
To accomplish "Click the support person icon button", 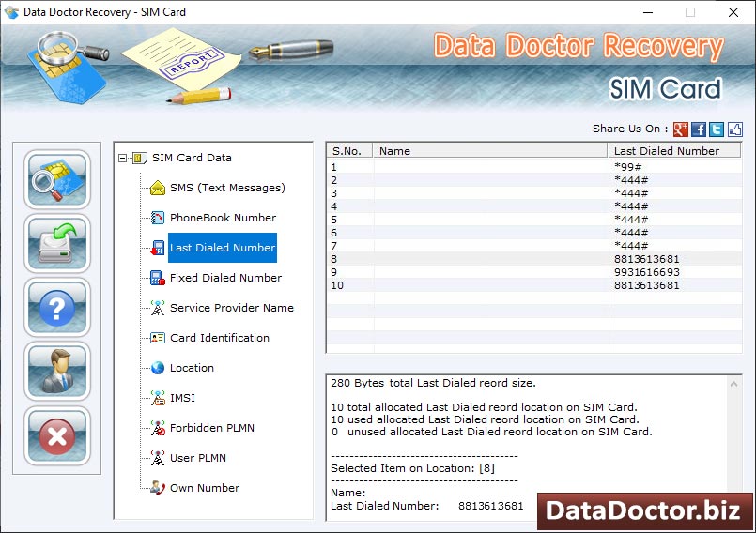I will (x=57, y=371).
